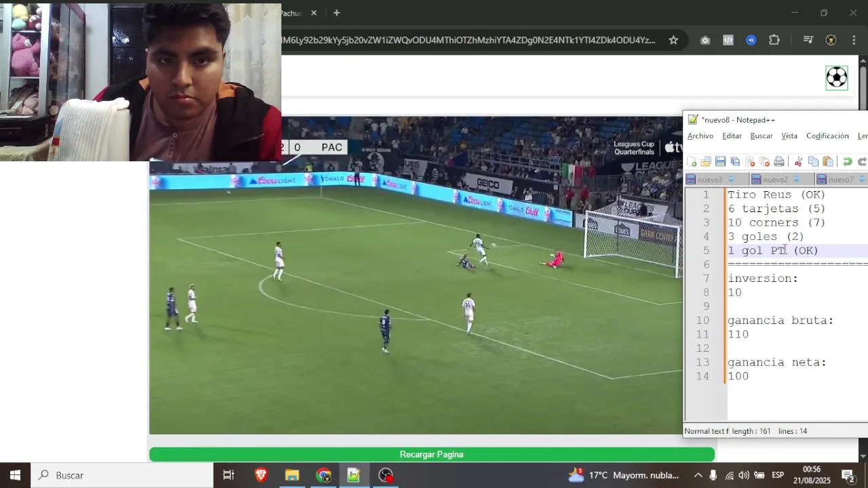Open the media control playlist icon
868x488 pixels.
point(808,40)
